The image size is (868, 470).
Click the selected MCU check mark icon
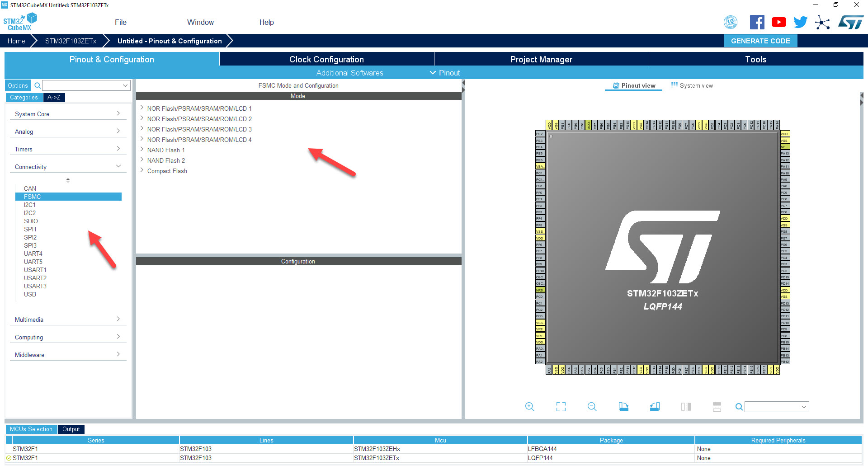[9, 458]
